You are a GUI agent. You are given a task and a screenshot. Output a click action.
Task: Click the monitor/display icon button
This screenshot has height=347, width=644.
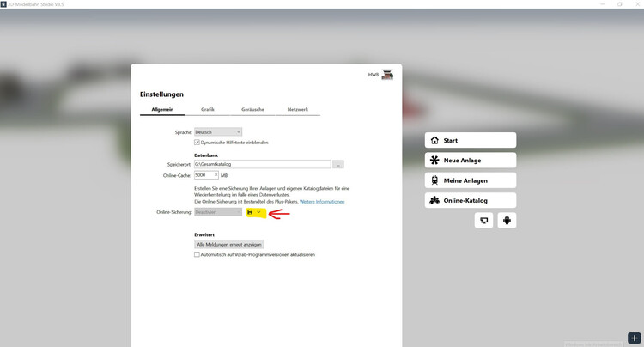click(483, 221)
